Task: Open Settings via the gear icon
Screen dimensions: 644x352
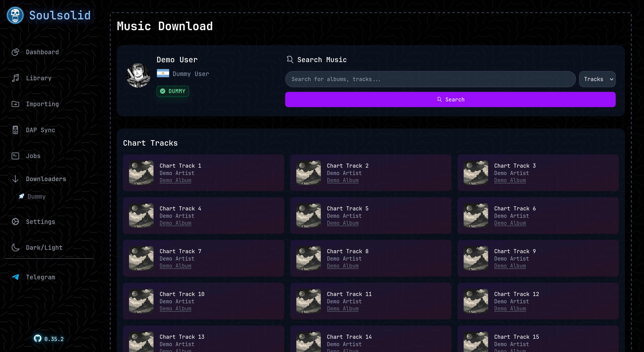Action: pyautogui.click(x=15, y=222)
